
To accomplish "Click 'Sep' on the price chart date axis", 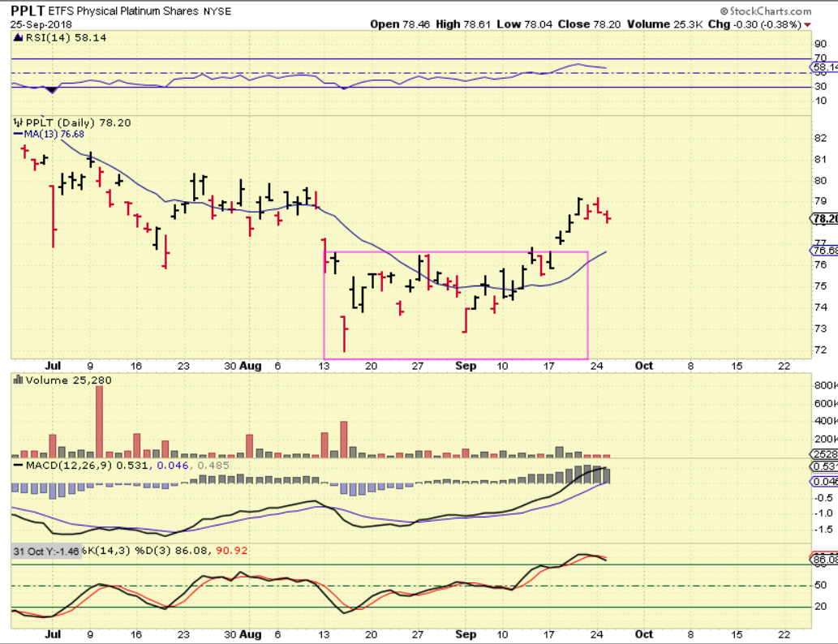I will 466,366.
